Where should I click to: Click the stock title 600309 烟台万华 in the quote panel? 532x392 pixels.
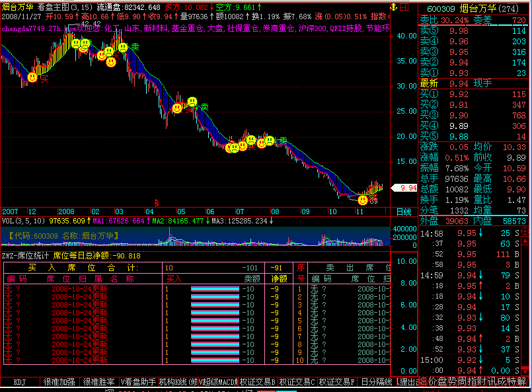(x=473, y=9)
